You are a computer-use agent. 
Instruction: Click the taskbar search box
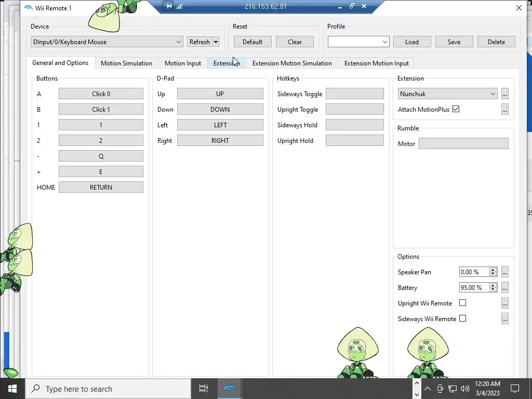tap(108, 389)
